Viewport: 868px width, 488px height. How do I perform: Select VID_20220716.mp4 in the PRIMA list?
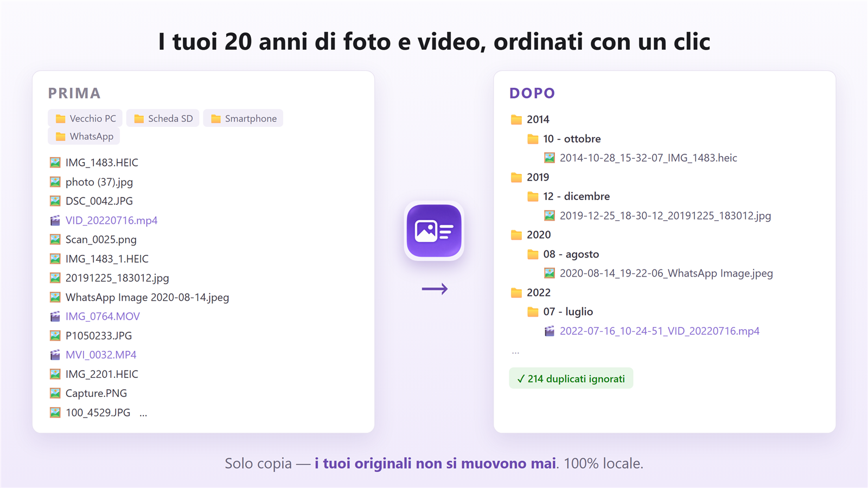click(x=112, y=221)
